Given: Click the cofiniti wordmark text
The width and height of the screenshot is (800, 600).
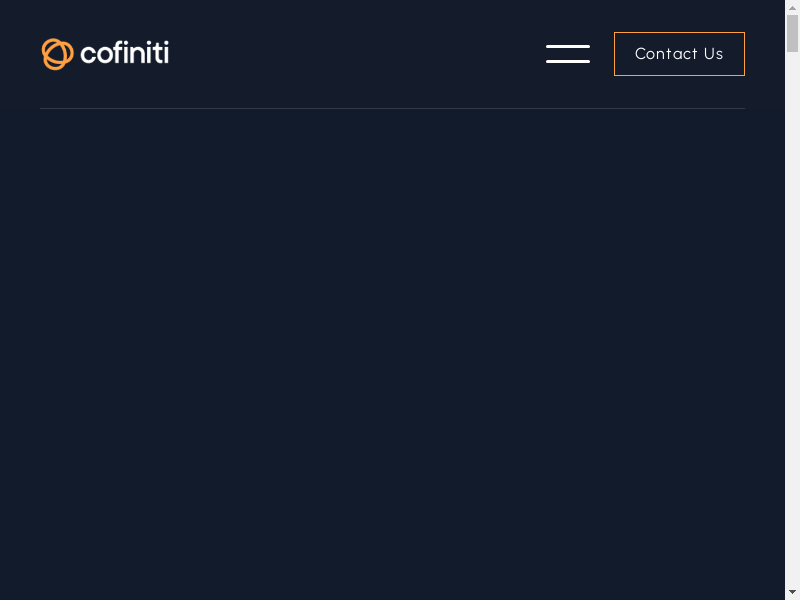Looking at the screenshot, I should [124, 54].
